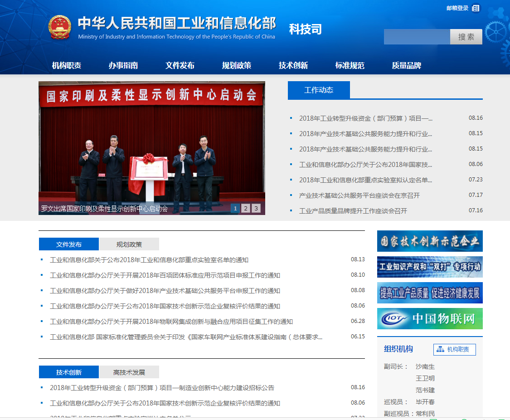
Task: Click the name 沙南生
Action: (x=425, y=366)
